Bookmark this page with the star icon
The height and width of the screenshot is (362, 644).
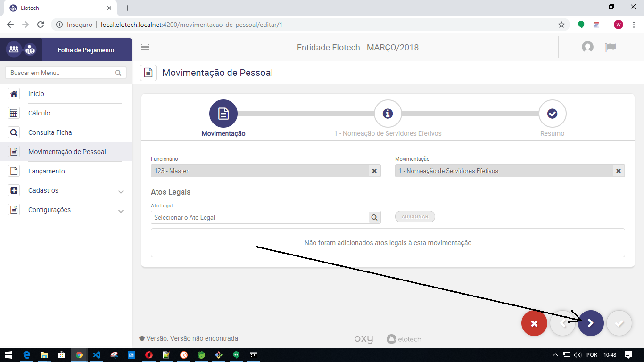561,25
